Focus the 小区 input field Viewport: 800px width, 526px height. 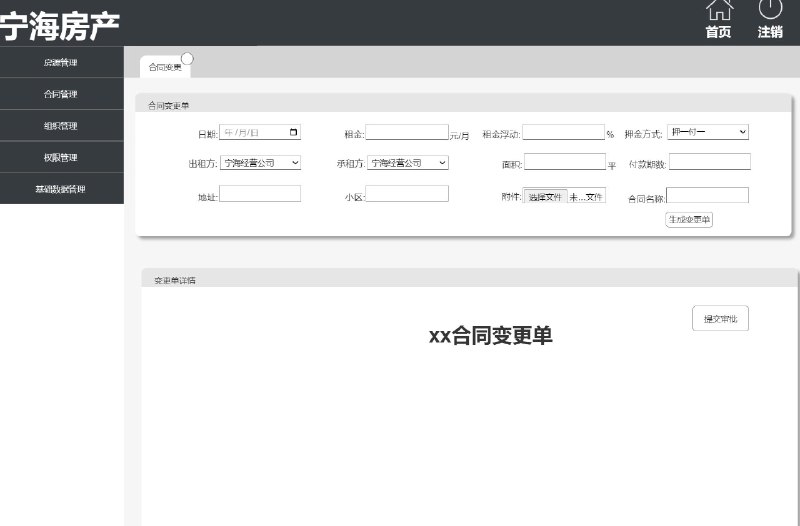click(x=407, y=193)
